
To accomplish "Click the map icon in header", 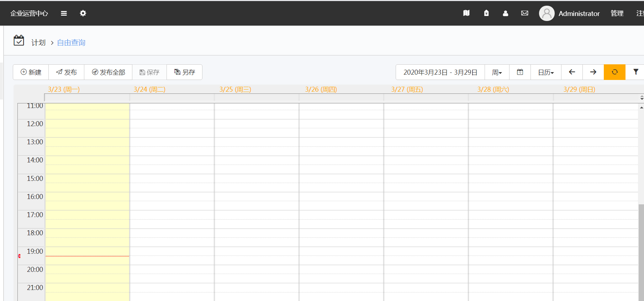I will [466, 14].
